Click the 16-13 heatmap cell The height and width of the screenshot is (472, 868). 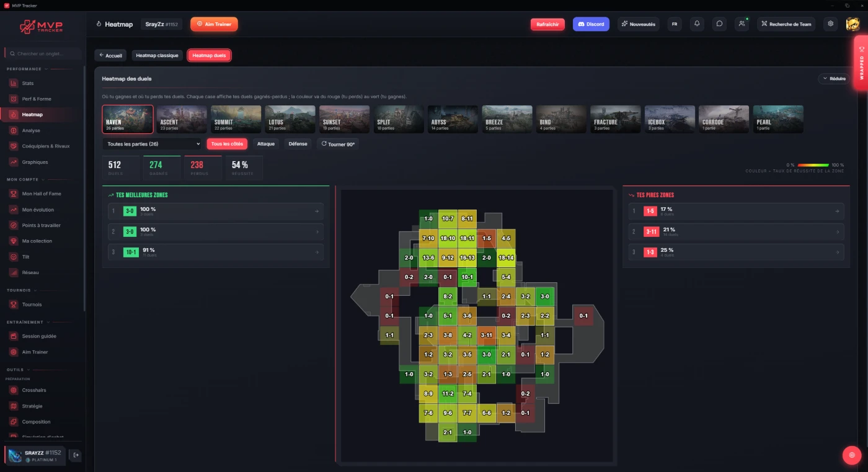pos(467,257)
